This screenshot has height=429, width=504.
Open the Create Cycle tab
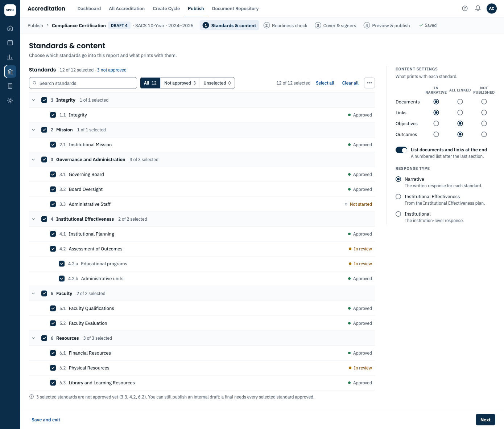tap(166, 9)
